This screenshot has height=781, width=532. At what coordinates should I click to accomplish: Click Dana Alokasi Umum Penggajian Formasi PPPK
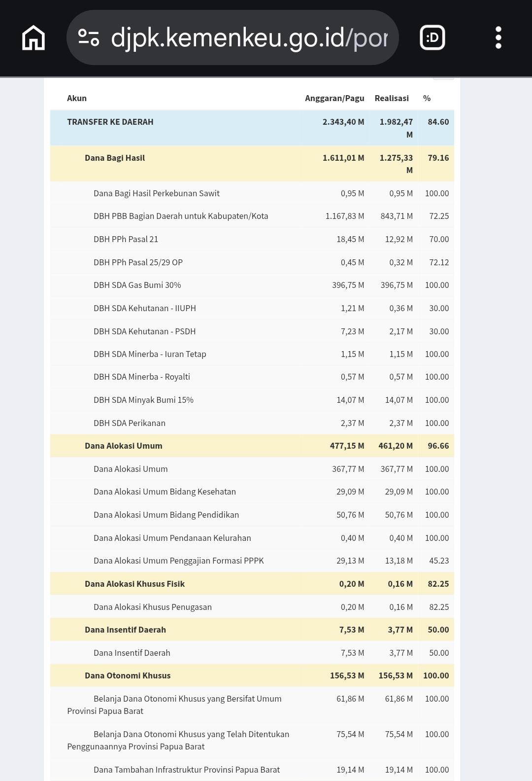[x=179, y=561]
